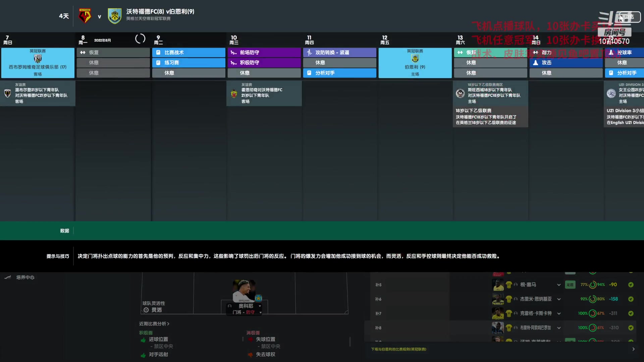This screenshot has height=362, width=644.
Task: Click condition ring in 布里特·阿索姆巴罗加 row
Action: (x=593, y=328)
